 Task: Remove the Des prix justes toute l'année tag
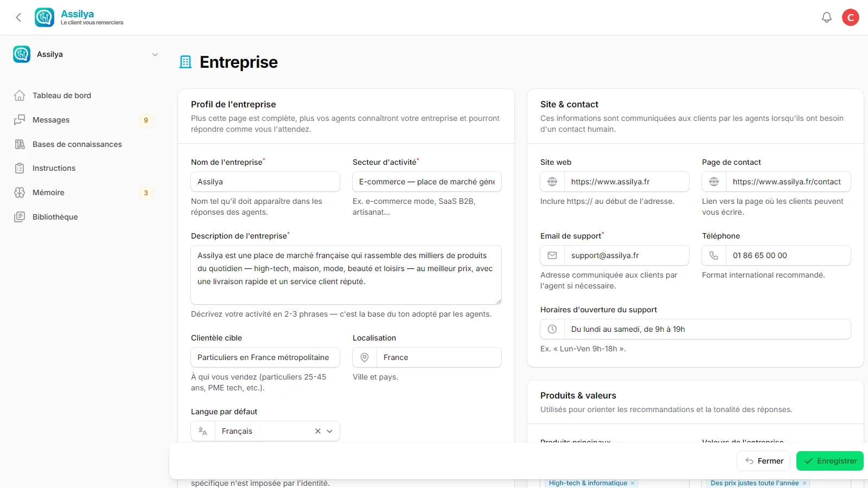[805, 483]
